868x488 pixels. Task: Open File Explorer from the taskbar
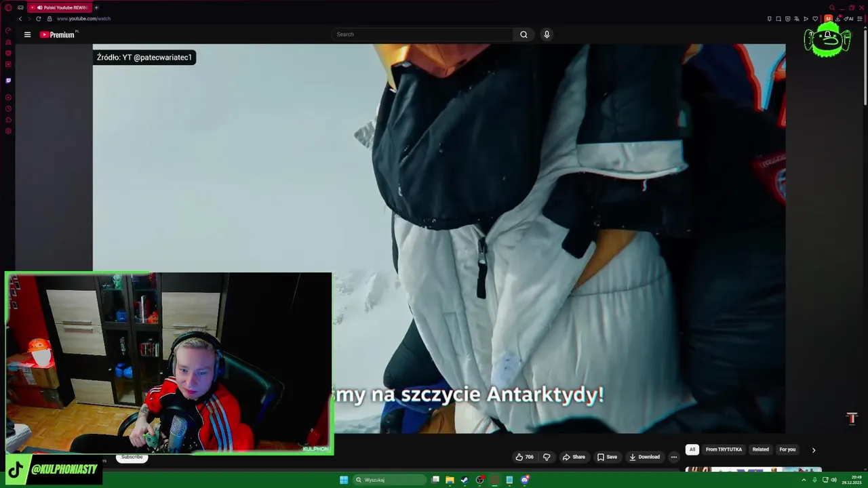pos(450,480)
